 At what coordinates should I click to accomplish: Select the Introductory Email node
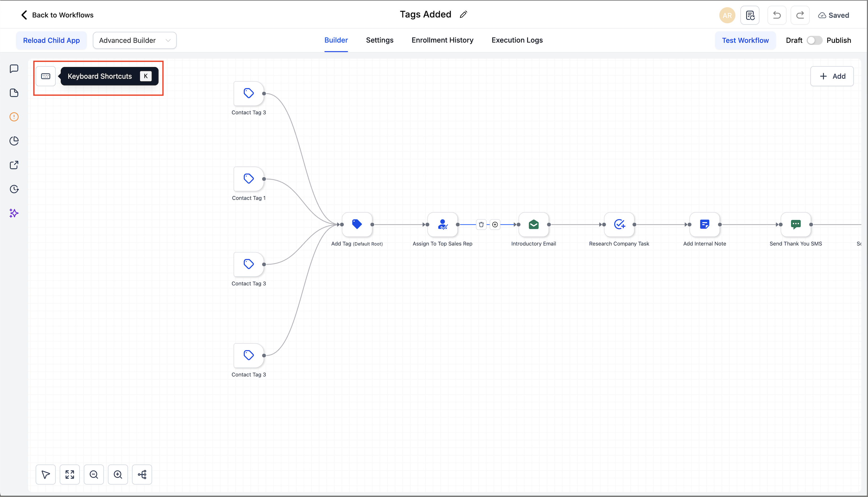point(533,224)
